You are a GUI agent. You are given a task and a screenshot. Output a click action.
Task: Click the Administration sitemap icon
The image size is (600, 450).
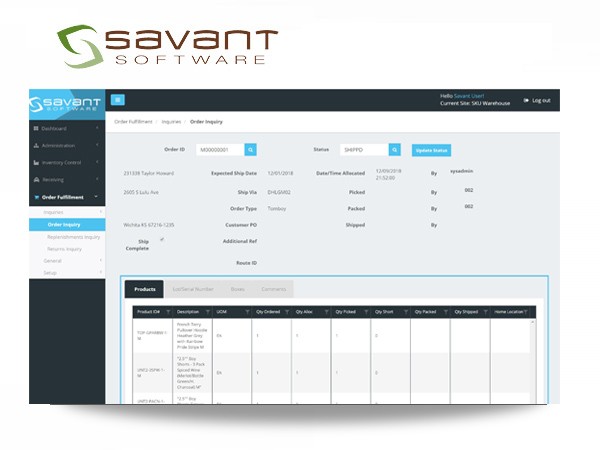(36, 145)
